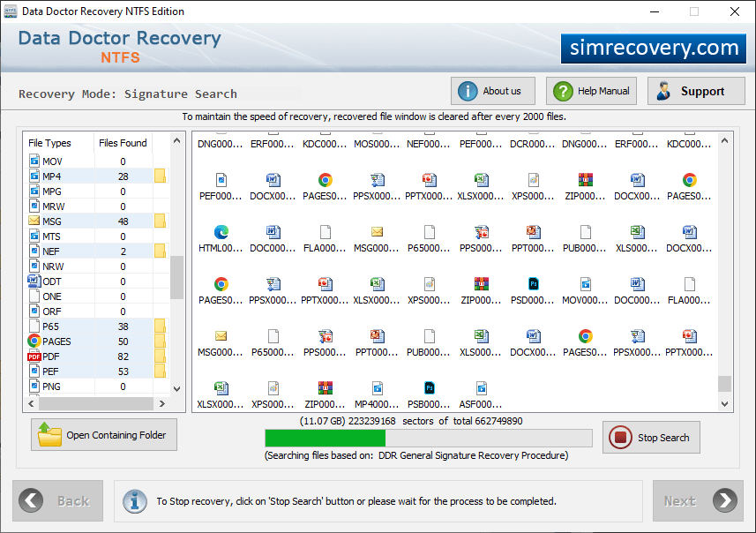Minimize the Data Doctor Recovery window

655,11
